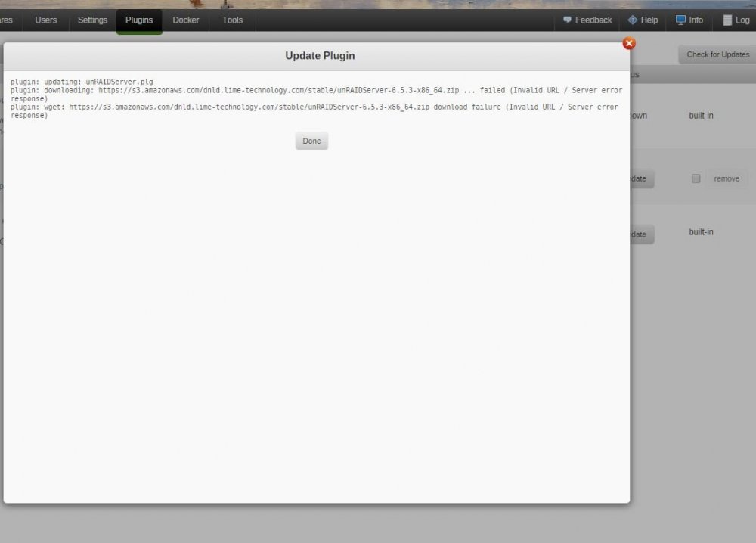Tick the checkbox beside the remove button
The height and width of the screenshot is (543, 756).
coord(696,178)
